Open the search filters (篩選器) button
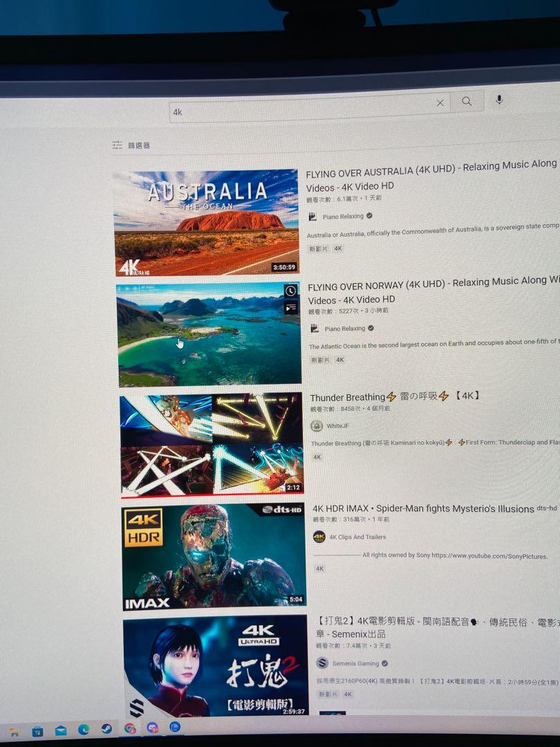The image size is (560, 747). [x=131, y=145]
